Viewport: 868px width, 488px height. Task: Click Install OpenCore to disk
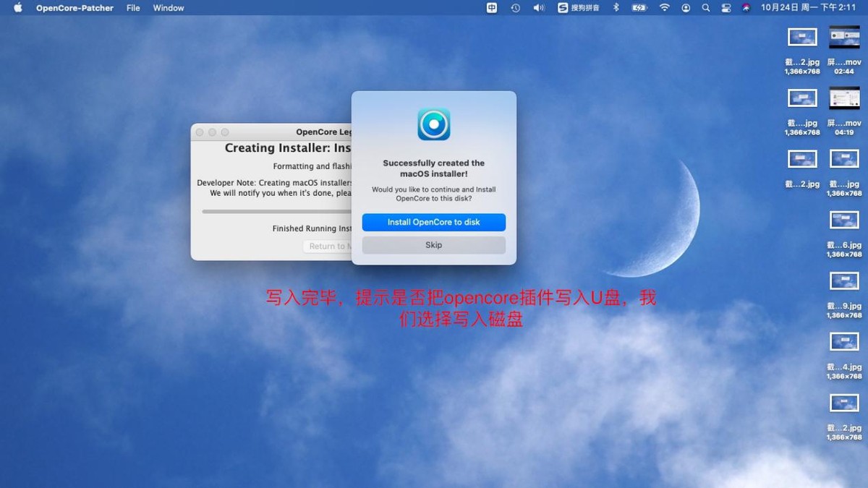click(433, 223)
